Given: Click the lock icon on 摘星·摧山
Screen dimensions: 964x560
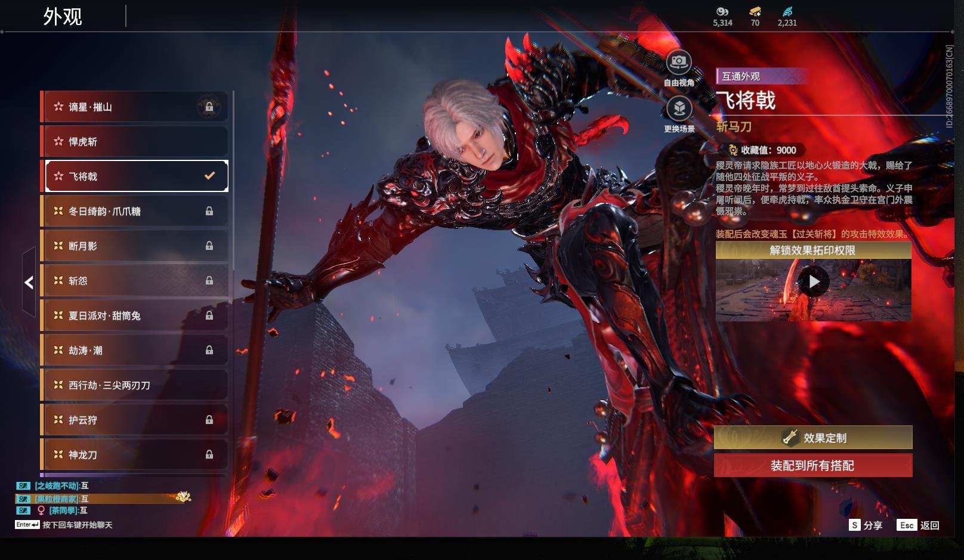Looking at the screenshot, I should pyautogui.click(x=209, y=107).
